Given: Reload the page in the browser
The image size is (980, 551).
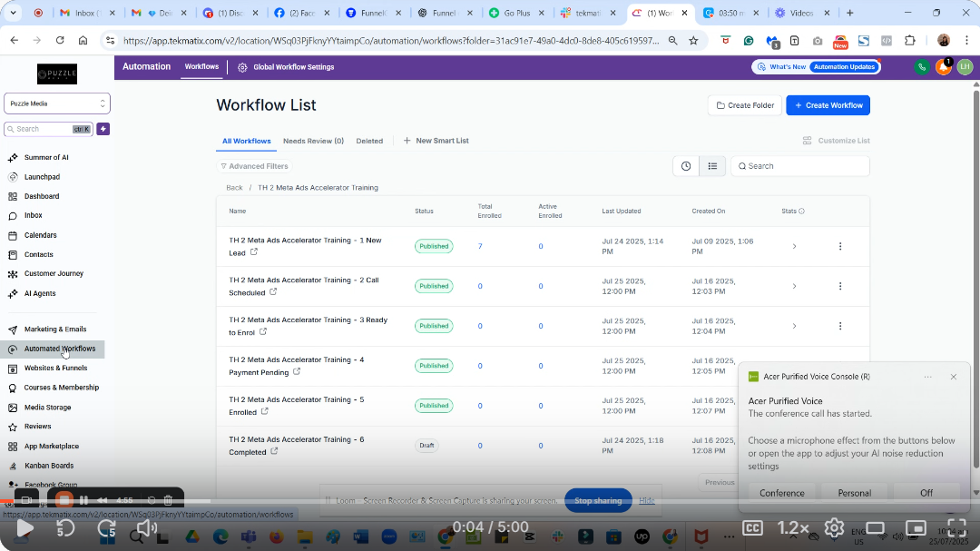Looking at the screenshot, I should click(60, 41).
